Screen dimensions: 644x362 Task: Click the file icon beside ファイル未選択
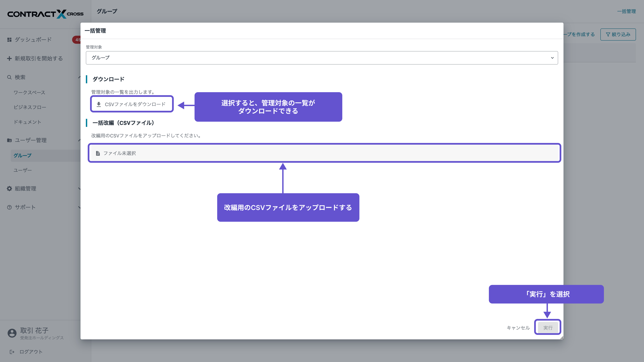(x=98, y=153)
